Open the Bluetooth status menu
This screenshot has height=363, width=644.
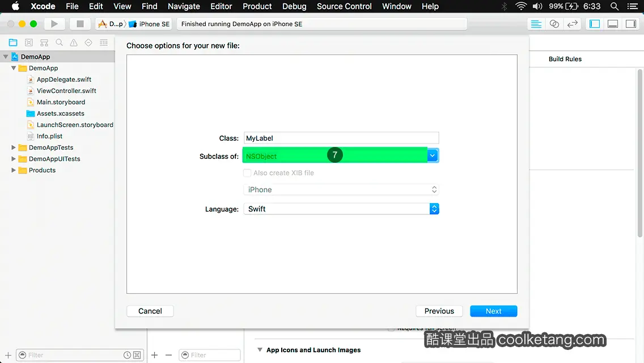pyautogui.click(x=505, y=6)
